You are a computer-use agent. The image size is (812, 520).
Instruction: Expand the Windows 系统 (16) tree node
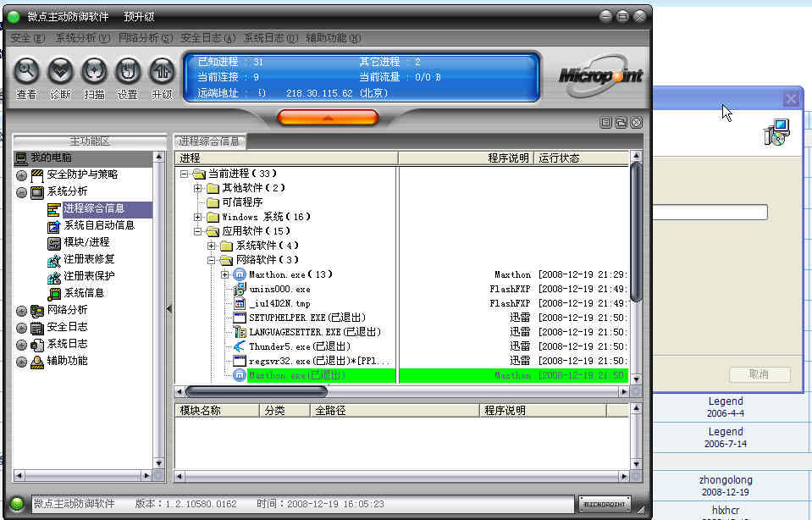(x=198, y=217)
